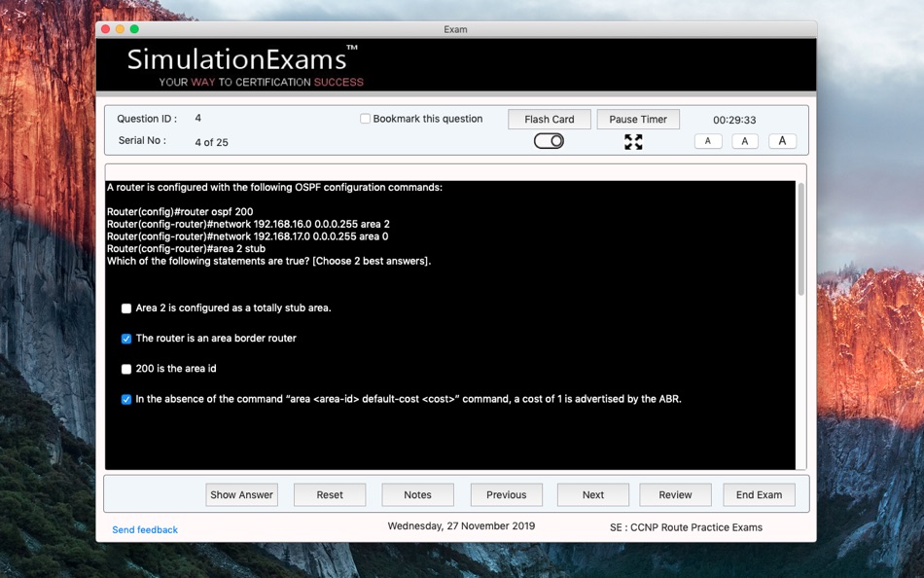924x578 pixels.
Task: Click the 'Router(config)#router ospf 200' line
Action: pyautogui.click(x=180, y=212)
